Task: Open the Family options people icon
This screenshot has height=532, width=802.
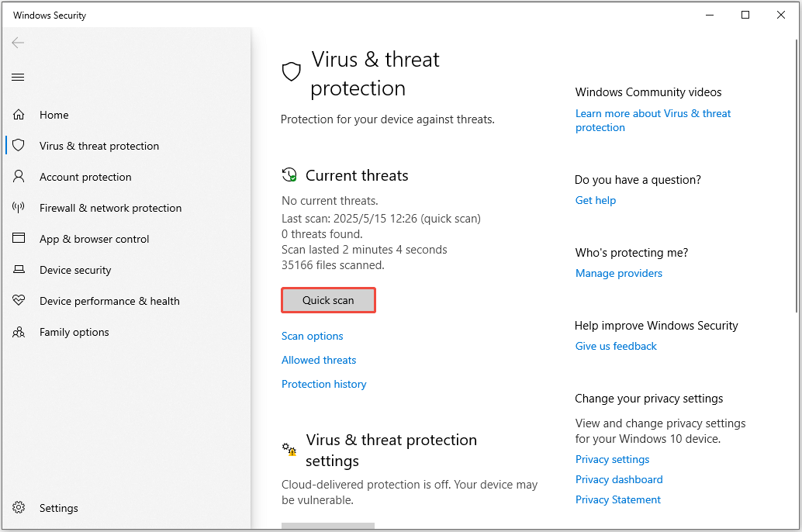Action: (x=19, y=332)
